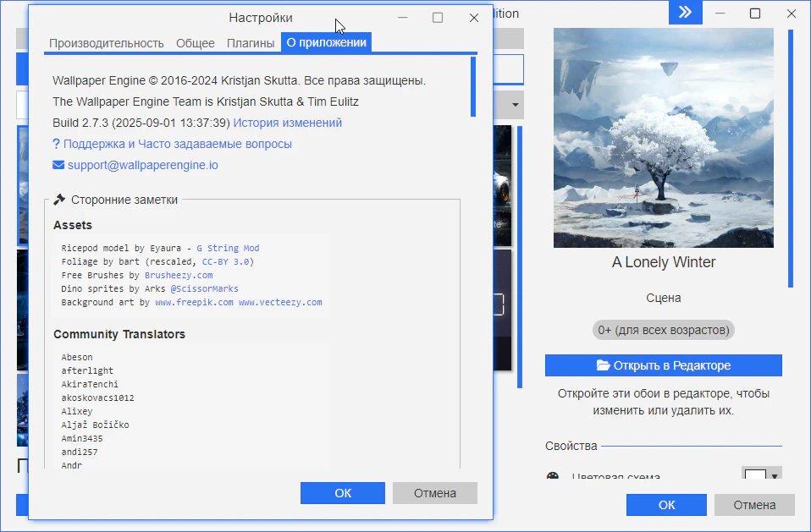Screen dimensions: 811x532
Task: Close the Настройки dialog with X
Action: (474, 18)
